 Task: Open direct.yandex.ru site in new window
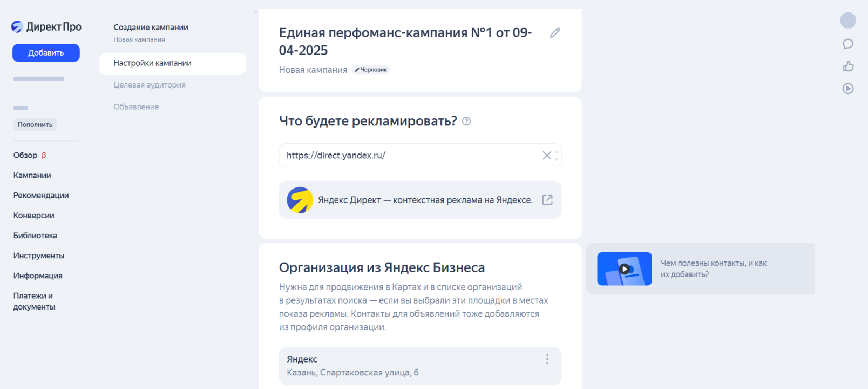click(x=547, y=200)
